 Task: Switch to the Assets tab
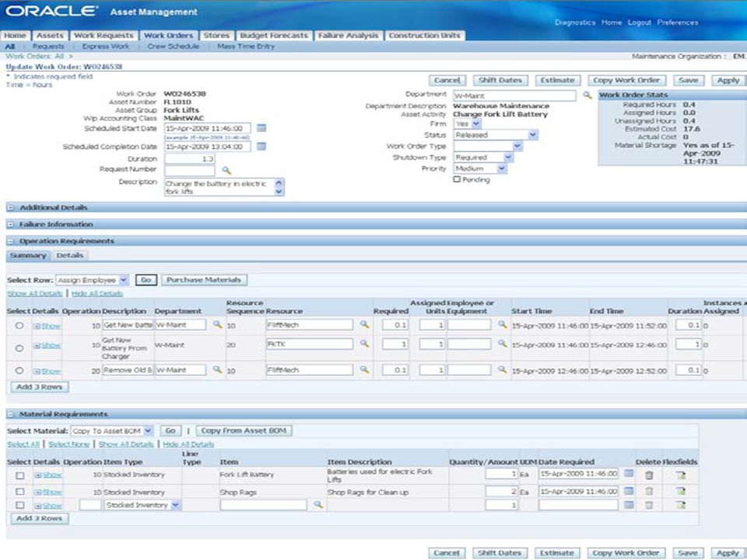click(50, 35)
